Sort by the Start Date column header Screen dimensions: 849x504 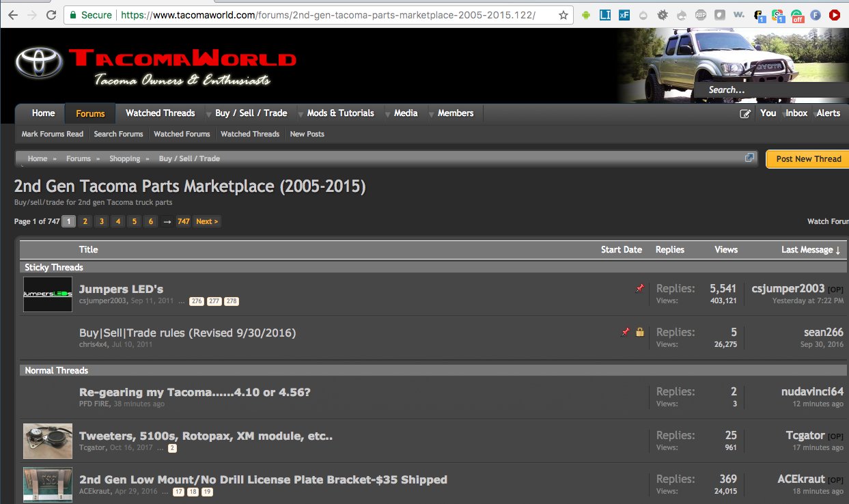(621, 250)
